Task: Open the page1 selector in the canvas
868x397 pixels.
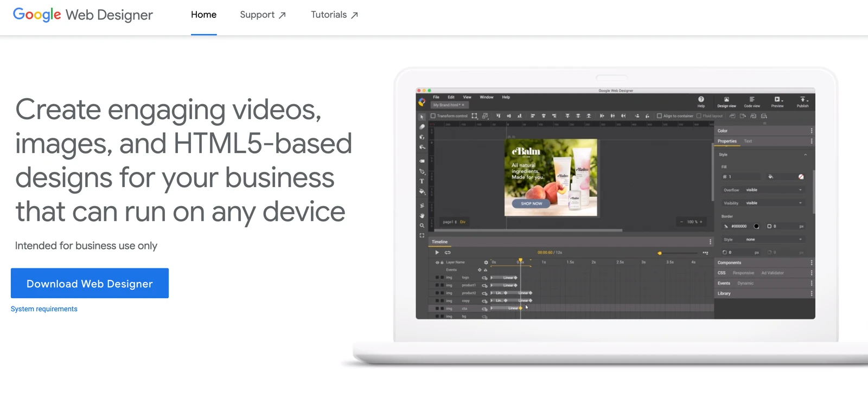Action: 450,222
